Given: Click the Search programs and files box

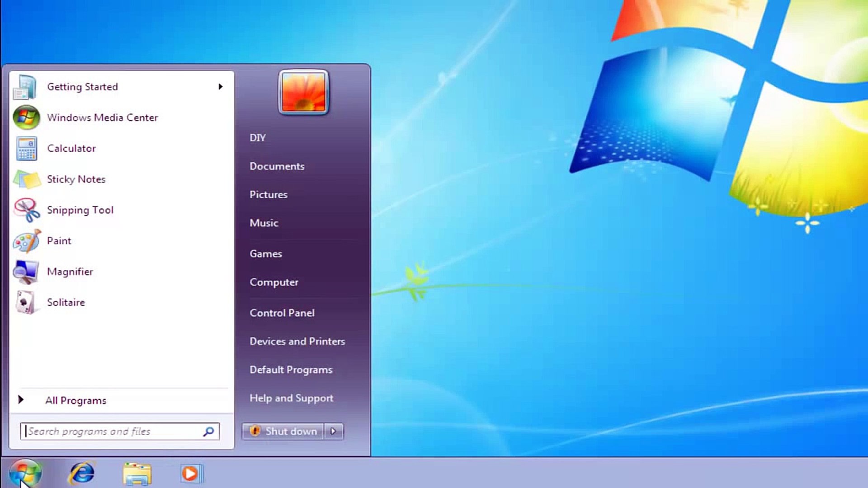Looking at the screenshot, I should [x=113, y=432].
